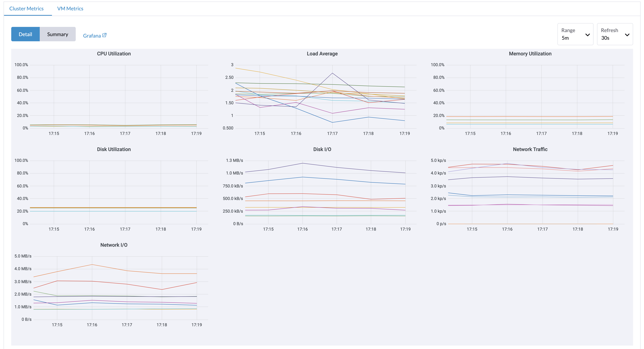The width and height of the screenshot is (644, 349).
Task: Toggle to Summary view
Action: (x=57, y=34)
